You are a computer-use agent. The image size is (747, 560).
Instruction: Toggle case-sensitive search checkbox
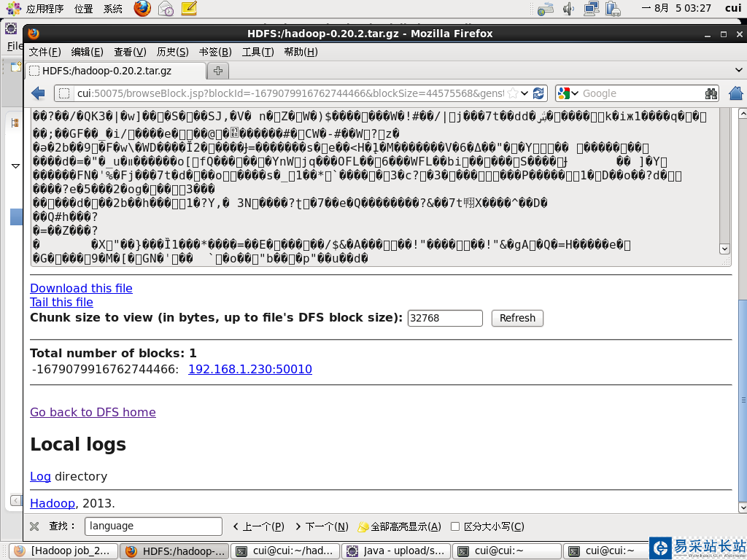[455, 526]
